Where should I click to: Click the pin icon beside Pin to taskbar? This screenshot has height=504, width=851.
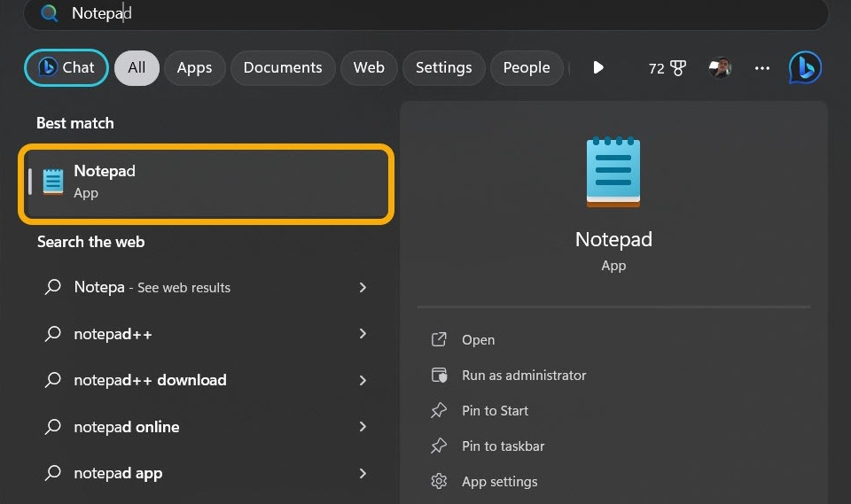(439, 446)
